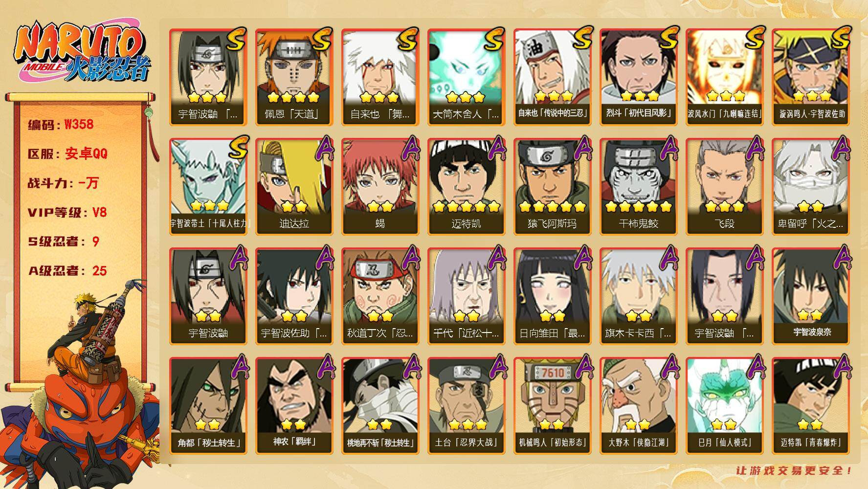Open the 迪达拉 character card
The height and width of the screenshot is (489, 868).
pyautogui.click(x=294, y=186)
